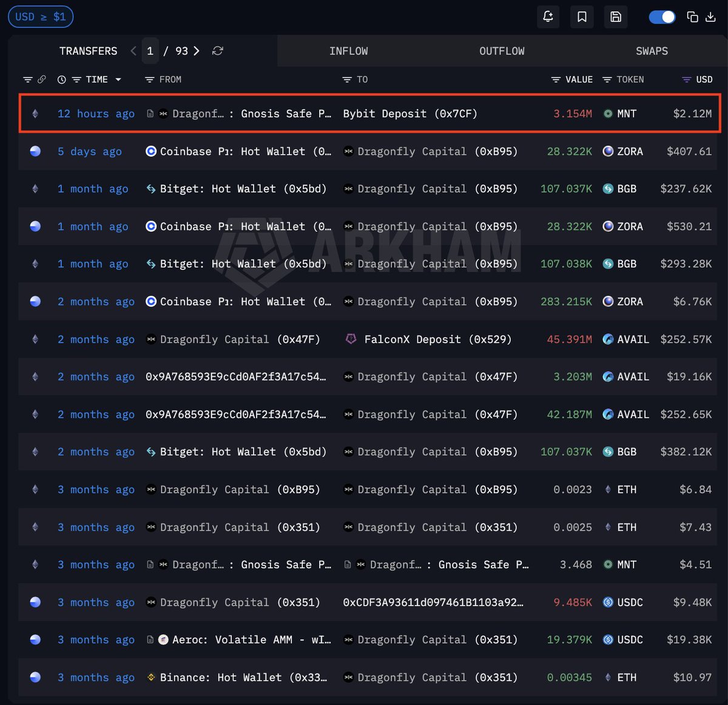Click the clock icon in TIME header
728x705 pixels.
61,79
